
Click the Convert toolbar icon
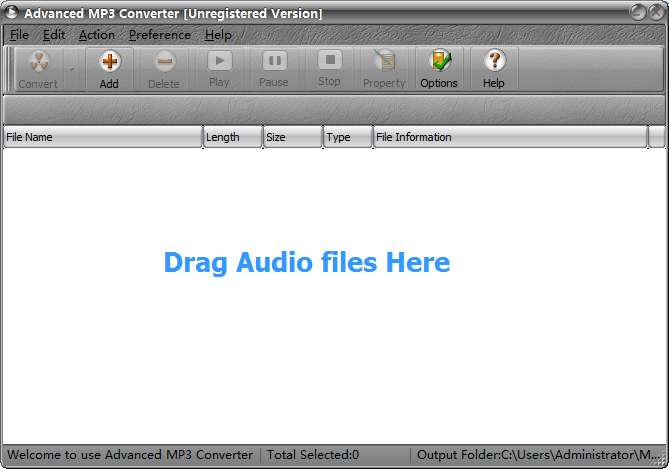[x=39, y=63]
